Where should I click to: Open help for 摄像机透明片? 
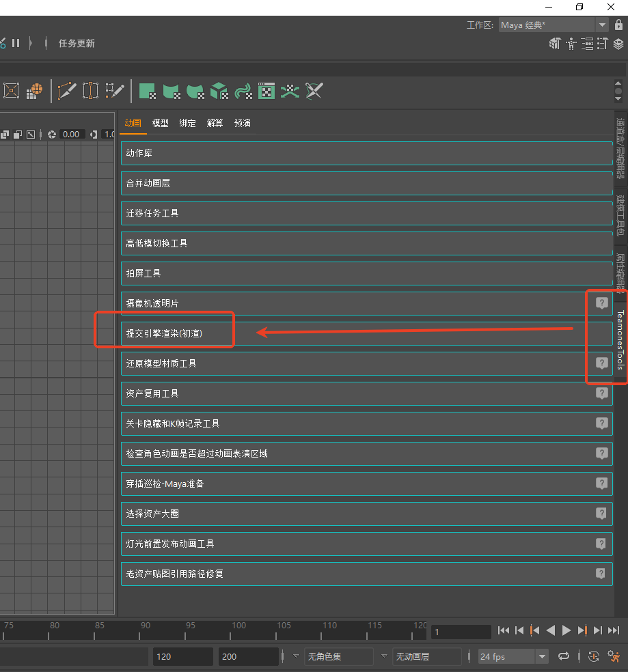click(601, 303)
